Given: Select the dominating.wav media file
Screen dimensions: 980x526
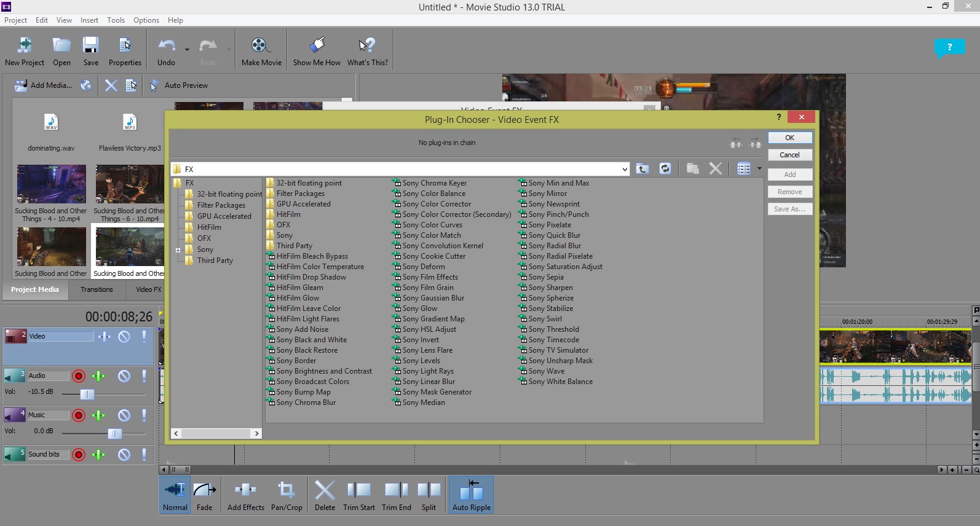Looking at the screenshot, I should tap(51, 132).
